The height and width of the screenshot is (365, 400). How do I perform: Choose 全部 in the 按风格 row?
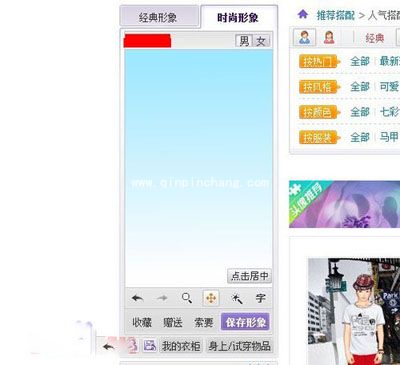coord(360,87)
